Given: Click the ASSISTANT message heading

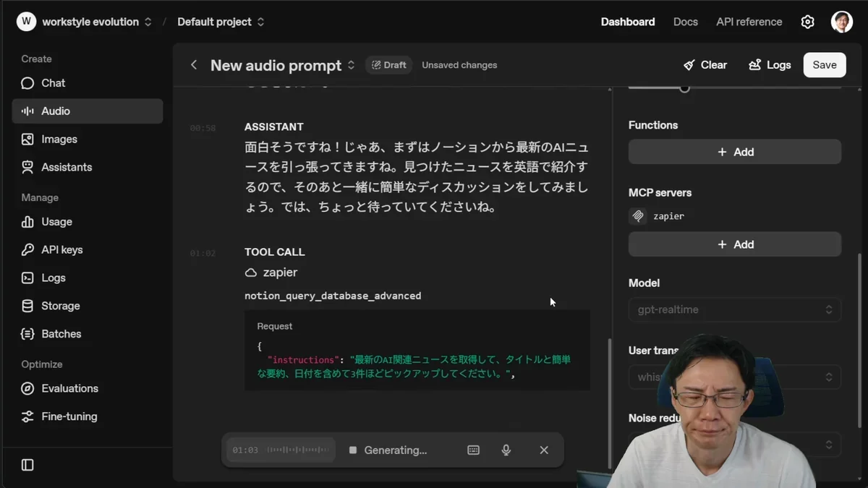Looking at the screenshot, I should click(x=273, y=127).
